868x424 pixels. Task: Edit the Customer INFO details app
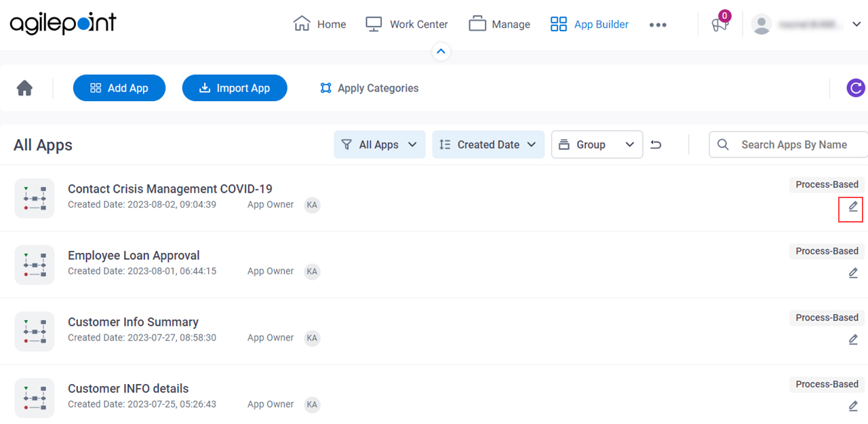(x=853, y=406)
